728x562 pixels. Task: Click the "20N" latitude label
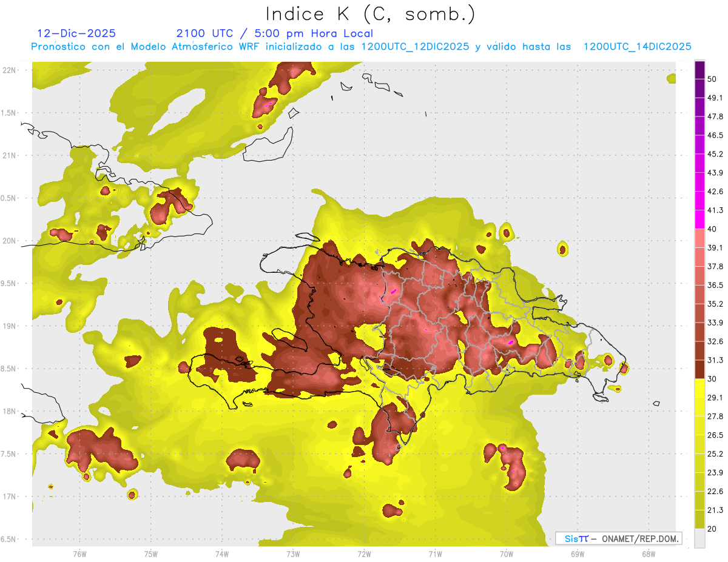[x=9, y=241]
